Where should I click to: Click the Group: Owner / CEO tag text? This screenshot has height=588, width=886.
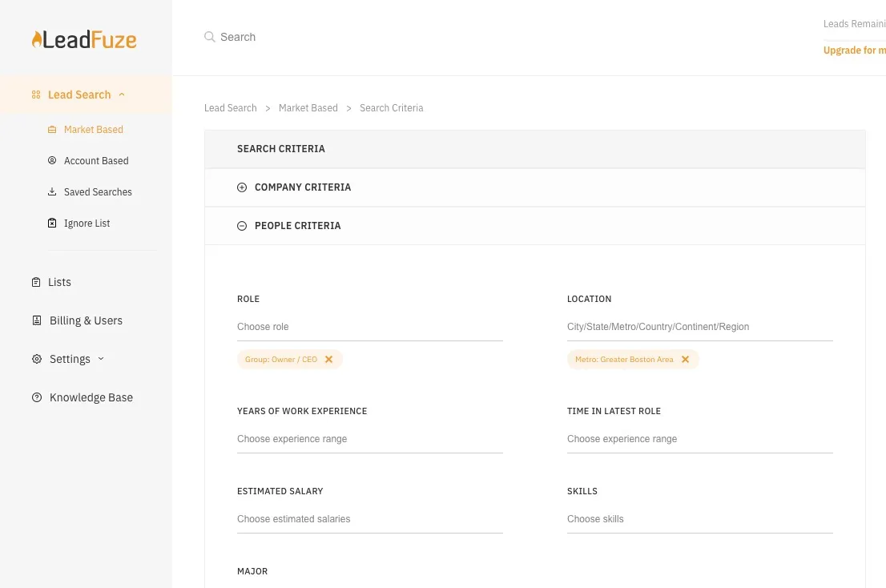click(x=281, y=359)
